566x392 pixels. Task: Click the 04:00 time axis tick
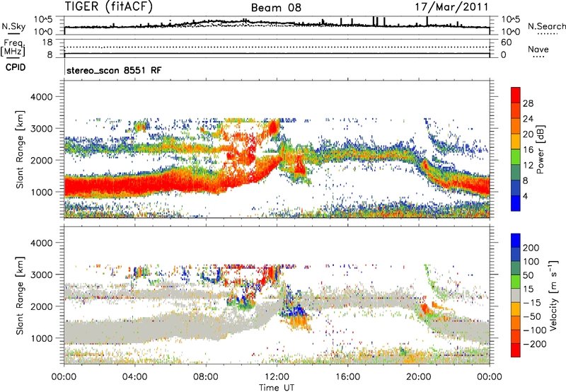[135, 377]
